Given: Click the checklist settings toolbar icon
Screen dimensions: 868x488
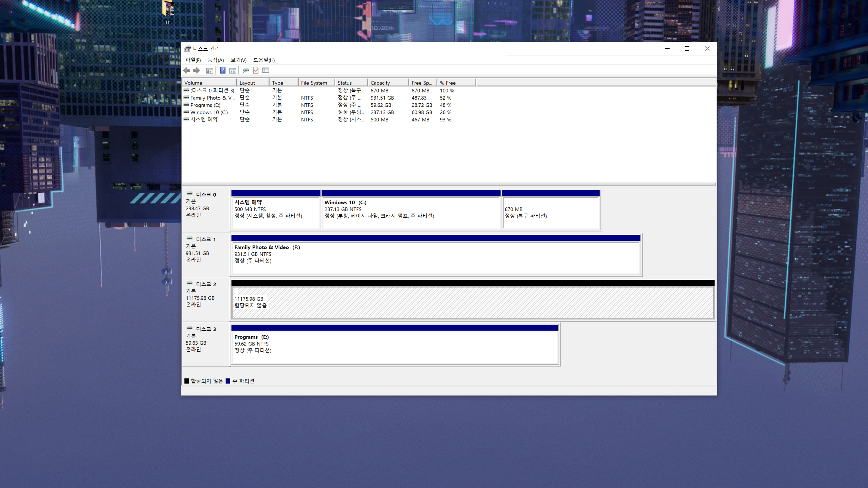Looking at the screenshot, I should pos(266,70).
